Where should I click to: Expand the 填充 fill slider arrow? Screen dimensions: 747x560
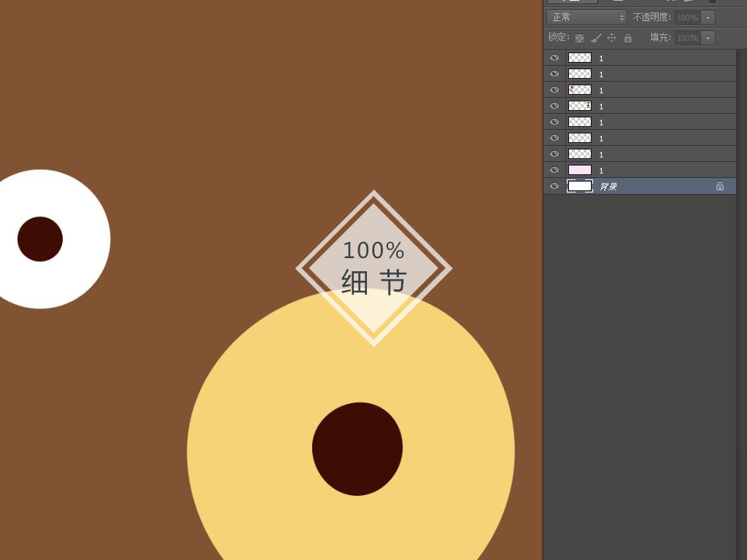click(708, 38)
